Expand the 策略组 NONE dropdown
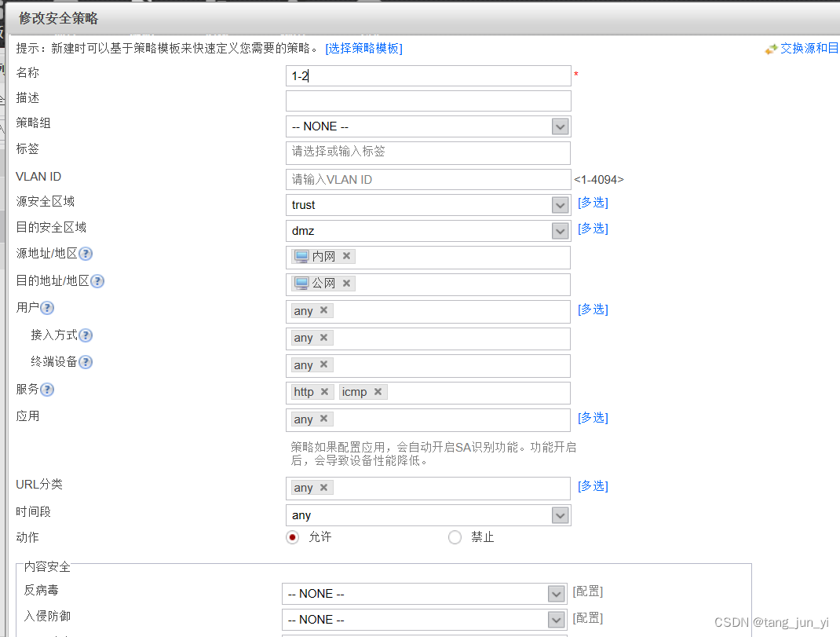Image resolution: width=840 pixels, height=637 pixels. [x=561, y=127]
